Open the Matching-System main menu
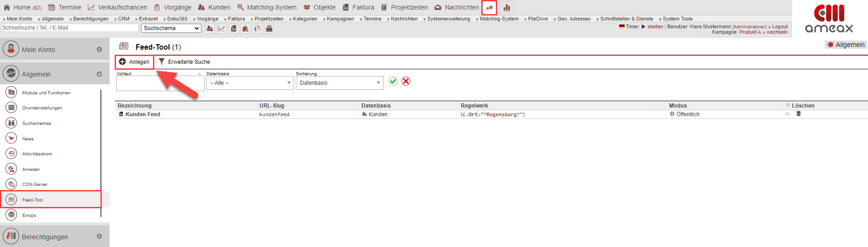Screen dimensions: 868x247 (267, 7)
